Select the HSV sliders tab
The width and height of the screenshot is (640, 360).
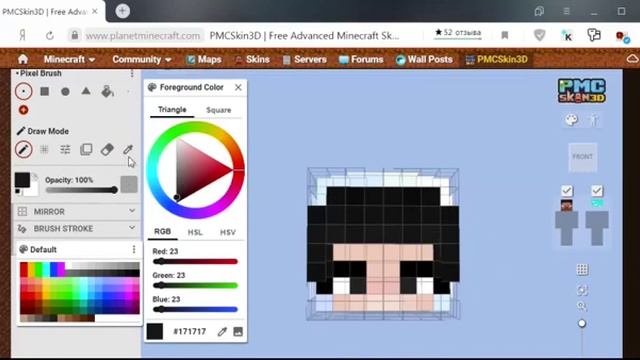tap(228, 232)
